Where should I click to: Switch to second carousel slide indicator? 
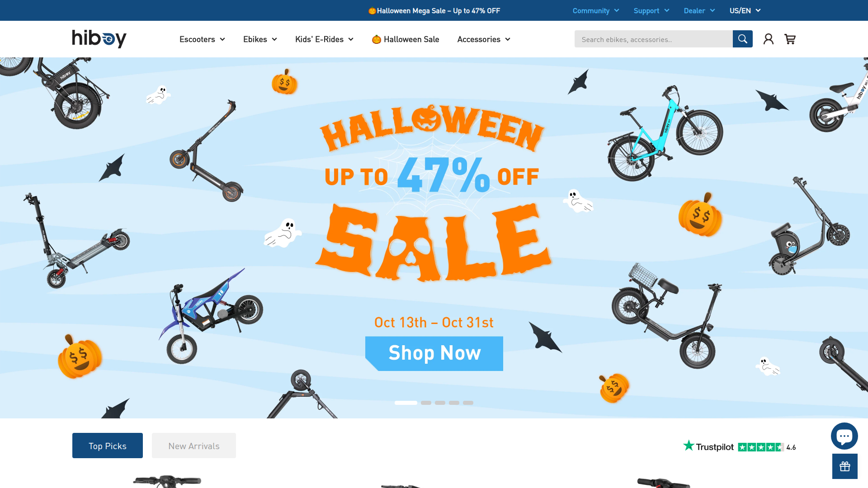tap(426, 403)
